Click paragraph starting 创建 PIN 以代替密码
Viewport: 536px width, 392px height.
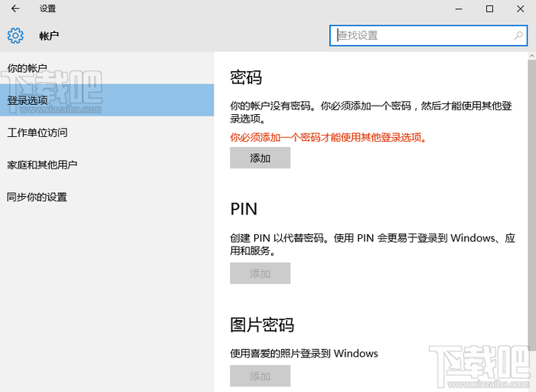[x=373, y=244]
